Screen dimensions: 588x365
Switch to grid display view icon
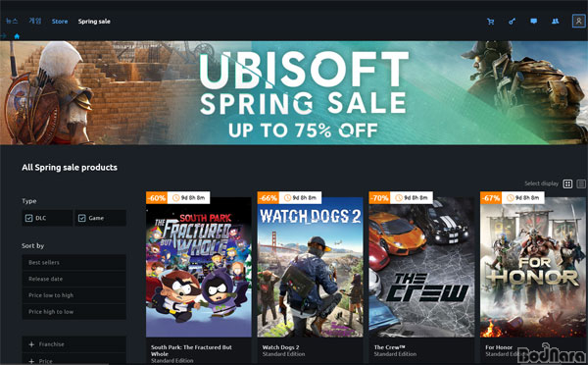coord(567,183)
